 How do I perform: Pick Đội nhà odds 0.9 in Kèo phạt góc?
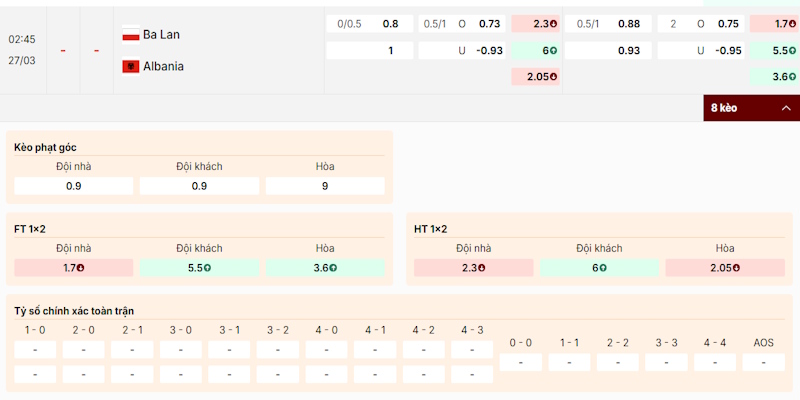(x=74, y=186)
